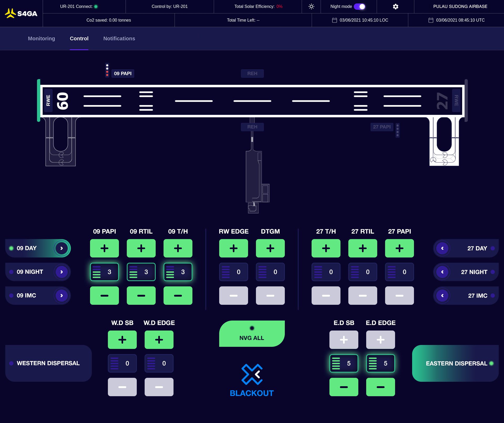The width and height of the screenshot is (504, 423).
Task: Toggle the Western Dispersal button
Action: click(48, 363)
